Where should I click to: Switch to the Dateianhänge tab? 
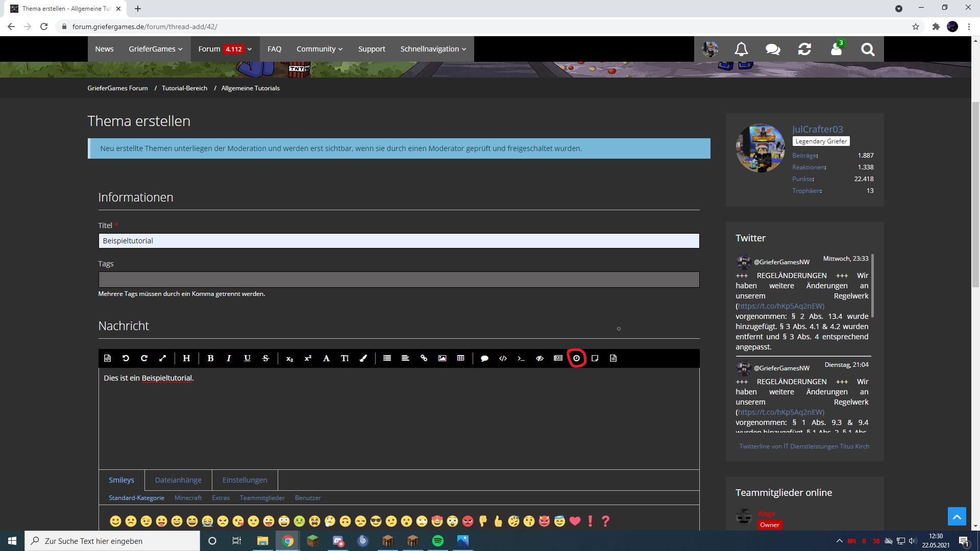click(178, 480)
